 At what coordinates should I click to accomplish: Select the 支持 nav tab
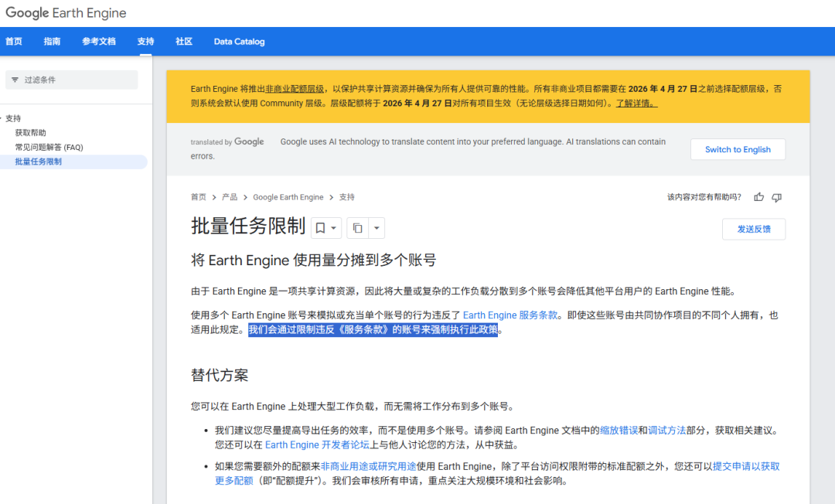[145, 42]
